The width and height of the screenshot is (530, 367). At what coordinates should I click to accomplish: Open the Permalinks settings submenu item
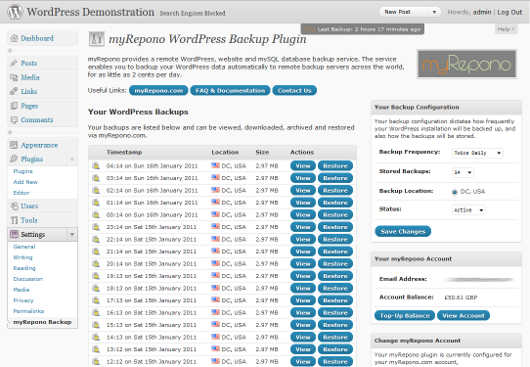[x=29, y=311]
